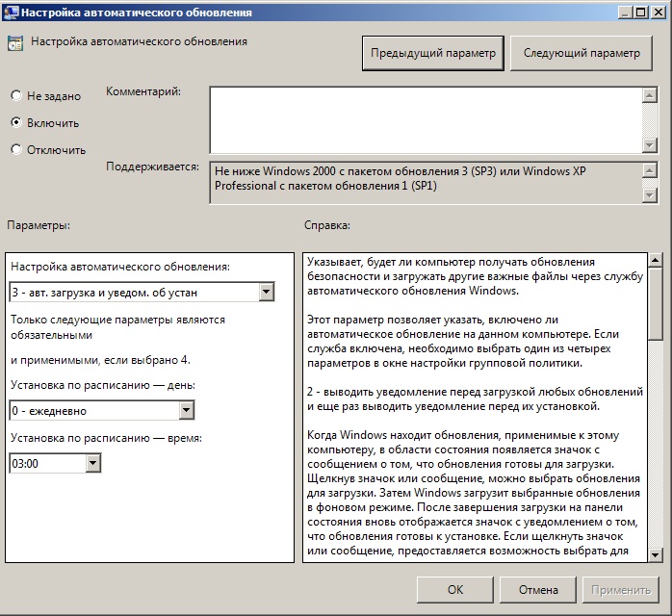The height and width of the screenshot is (616, 672).
Task: Maximize the dialog window
Action: [641, 13]
